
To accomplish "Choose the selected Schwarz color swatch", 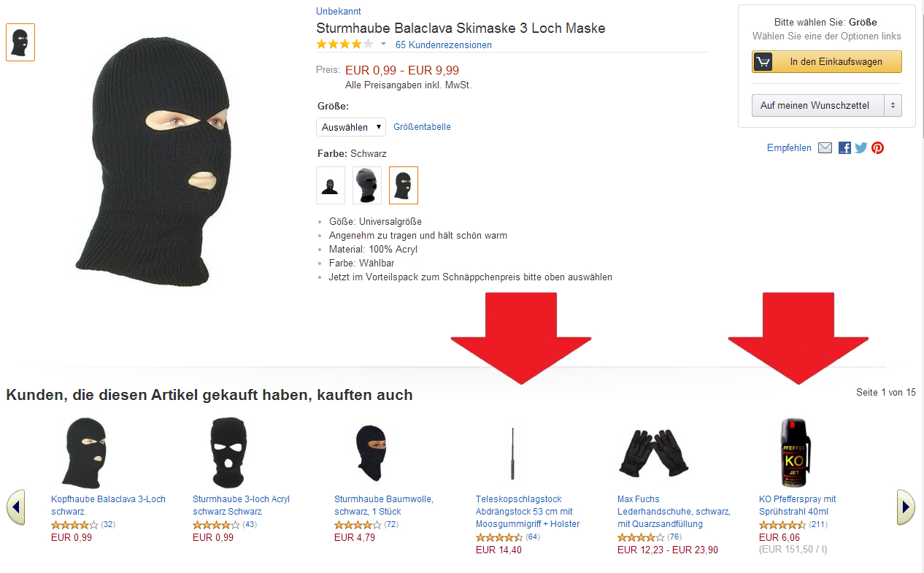I will [x=404, y=185].
